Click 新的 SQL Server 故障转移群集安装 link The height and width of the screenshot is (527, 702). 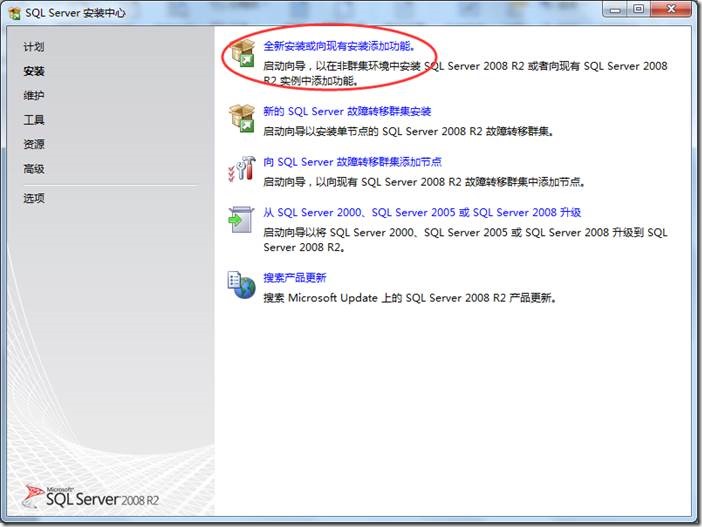coord(347,111)
